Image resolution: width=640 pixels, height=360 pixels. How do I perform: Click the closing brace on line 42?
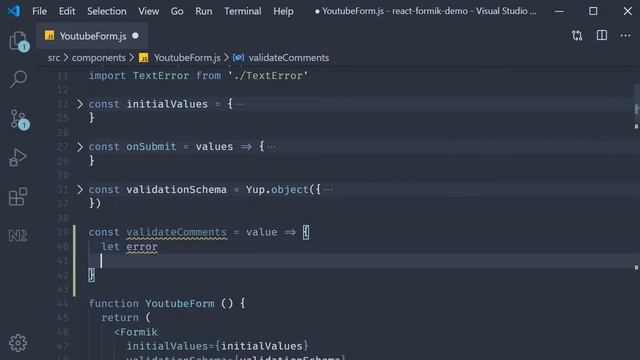coord(91,275)
